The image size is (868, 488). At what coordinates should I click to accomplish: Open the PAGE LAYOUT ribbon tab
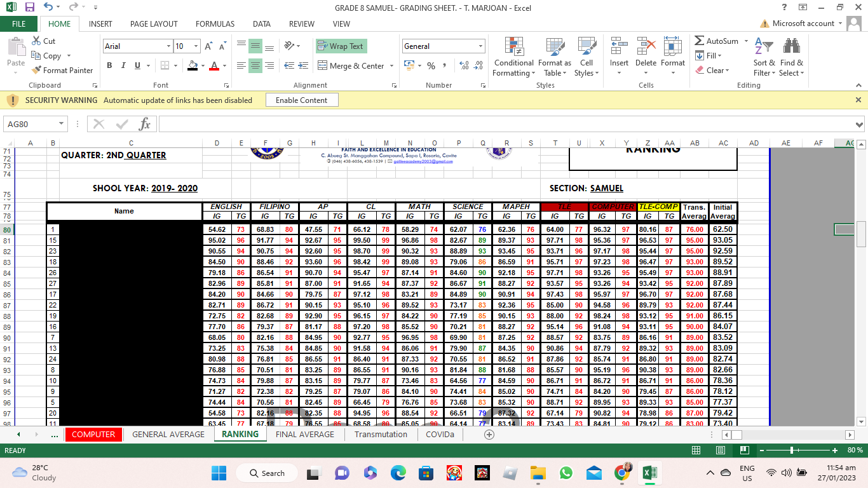[154, 24]
